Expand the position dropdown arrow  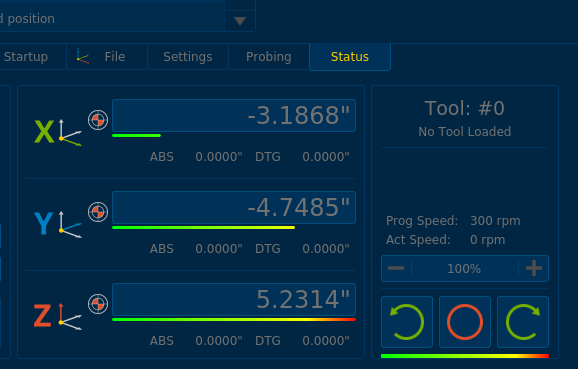(240, 21)
